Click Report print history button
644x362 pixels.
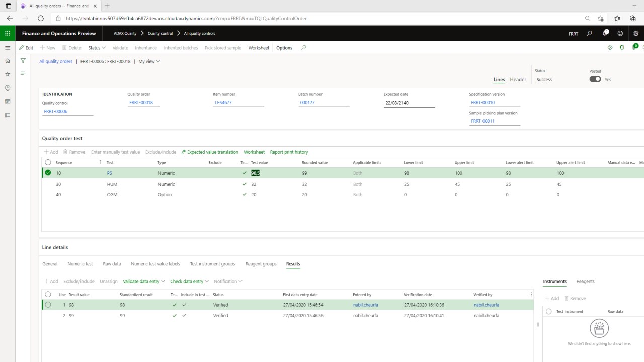(289, 152)
